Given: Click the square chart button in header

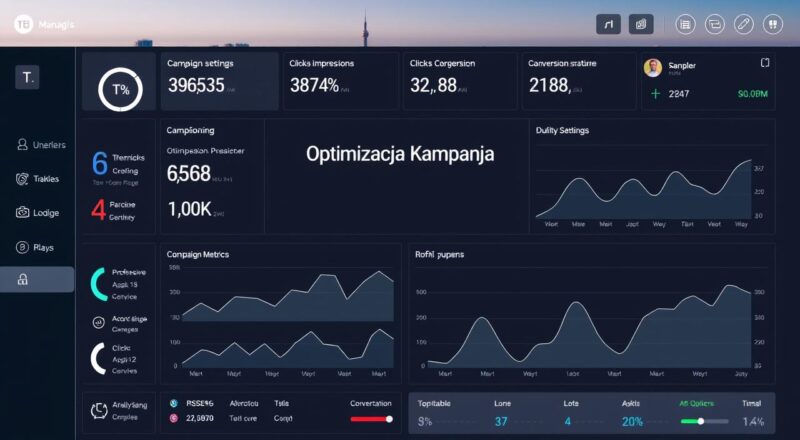Looking at the screenshot, I should 608,24.
